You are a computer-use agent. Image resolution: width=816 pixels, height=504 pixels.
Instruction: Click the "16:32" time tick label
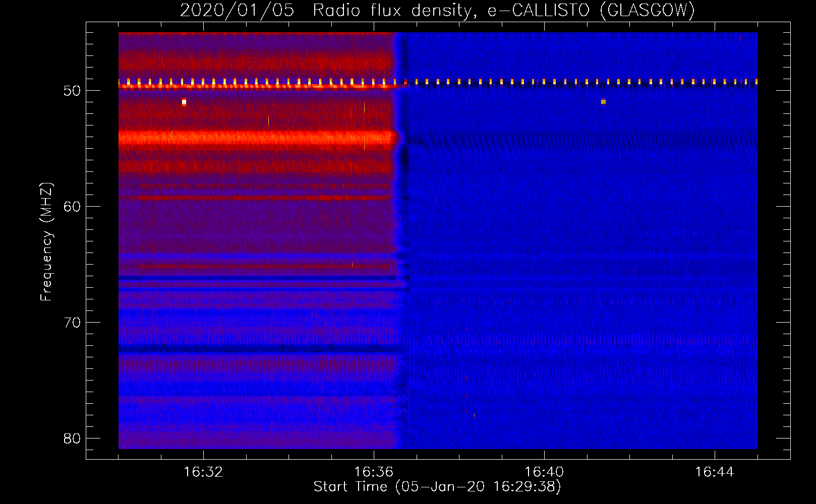(x=203, y=472)
